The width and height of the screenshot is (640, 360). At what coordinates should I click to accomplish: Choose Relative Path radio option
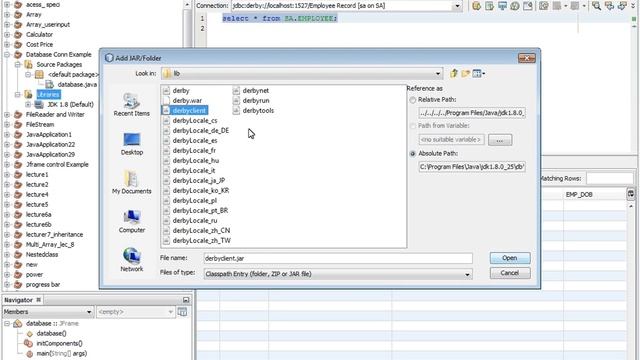[x=413, y=100]
